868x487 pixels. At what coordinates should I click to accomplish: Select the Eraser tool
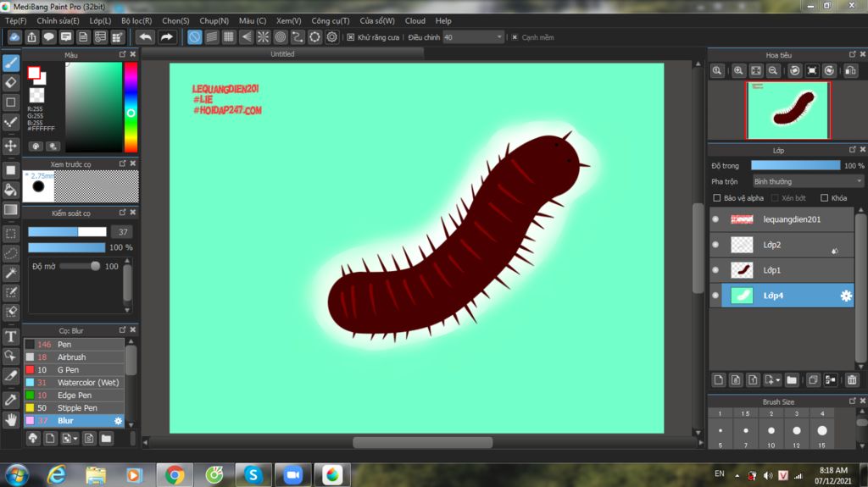[11, 82]
